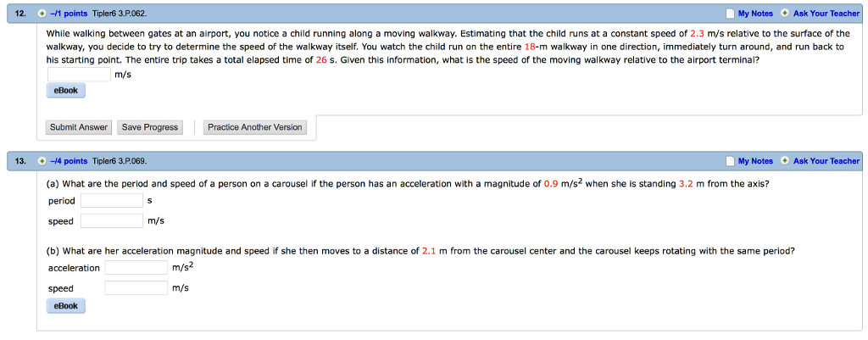Open eBook button under question 12
Image resolution: width=868 pixels, height=340 pixels.
(x=66, y=91)
